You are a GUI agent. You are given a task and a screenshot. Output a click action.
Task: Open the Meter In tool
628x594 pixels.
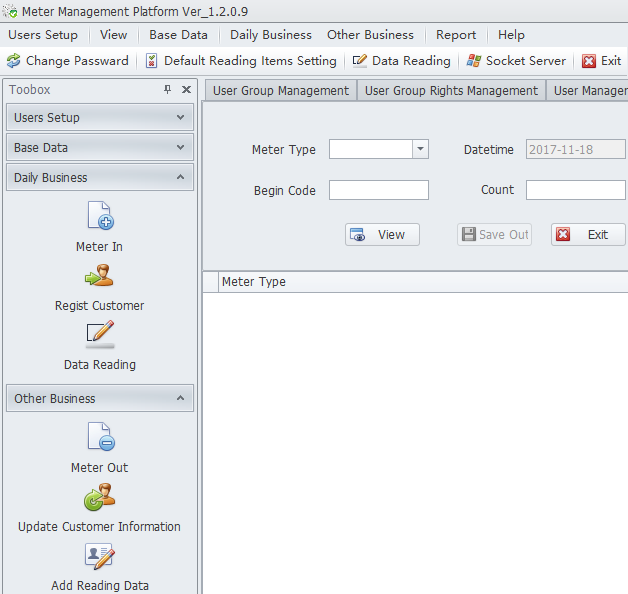coord(99,217)
